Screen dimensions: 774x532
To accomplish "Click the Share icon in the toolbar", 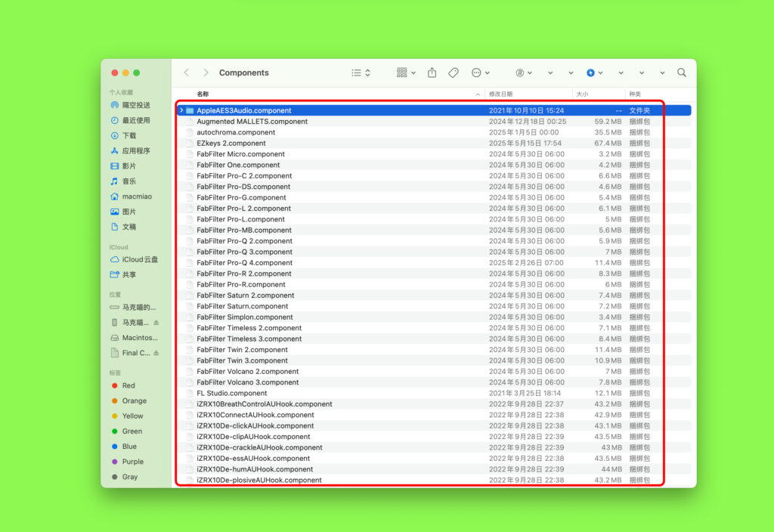I will pos(432,72).
